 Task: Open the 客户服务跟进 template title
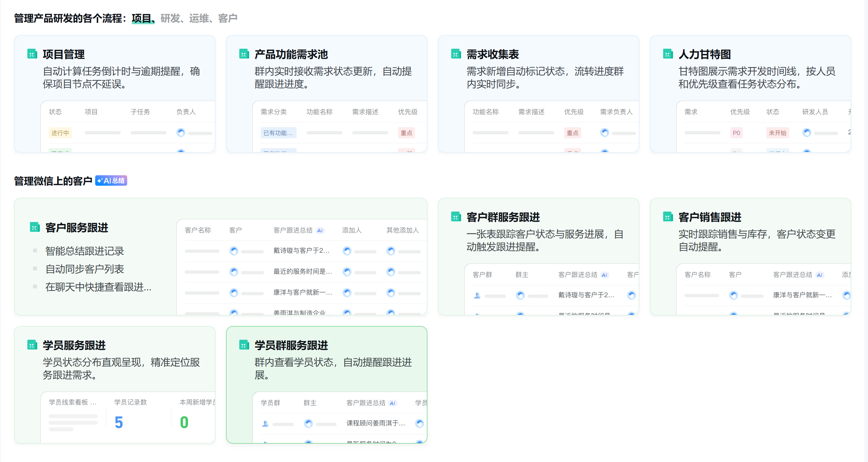(77, 228)
